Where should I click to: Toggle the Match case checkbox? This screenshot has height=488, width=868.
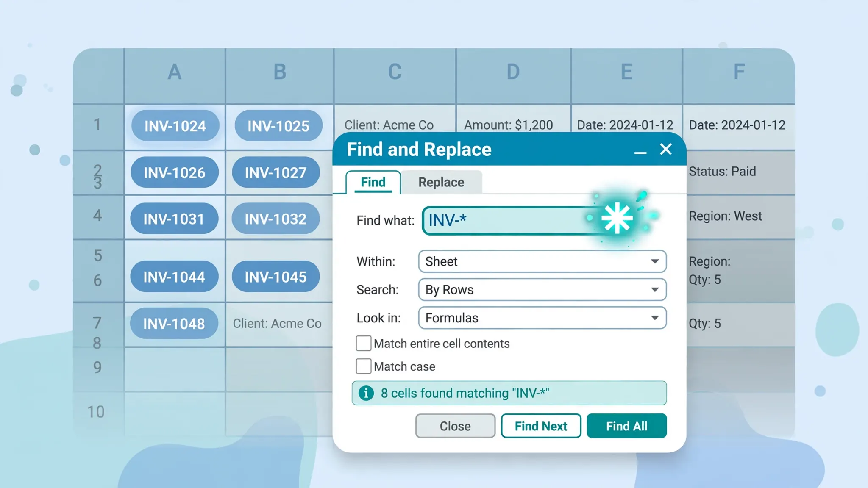tap(364, 366)
